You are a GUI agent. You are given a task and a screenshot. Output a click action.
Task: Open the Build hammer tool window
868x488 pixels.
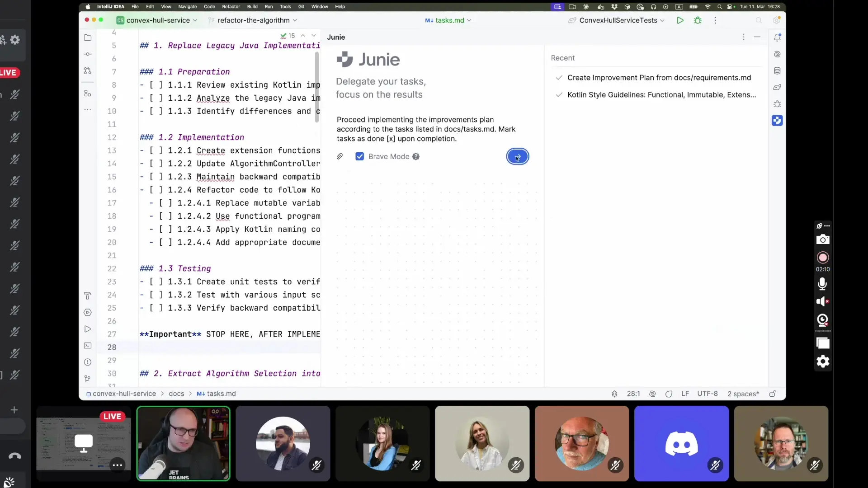[x=88, y=296]
